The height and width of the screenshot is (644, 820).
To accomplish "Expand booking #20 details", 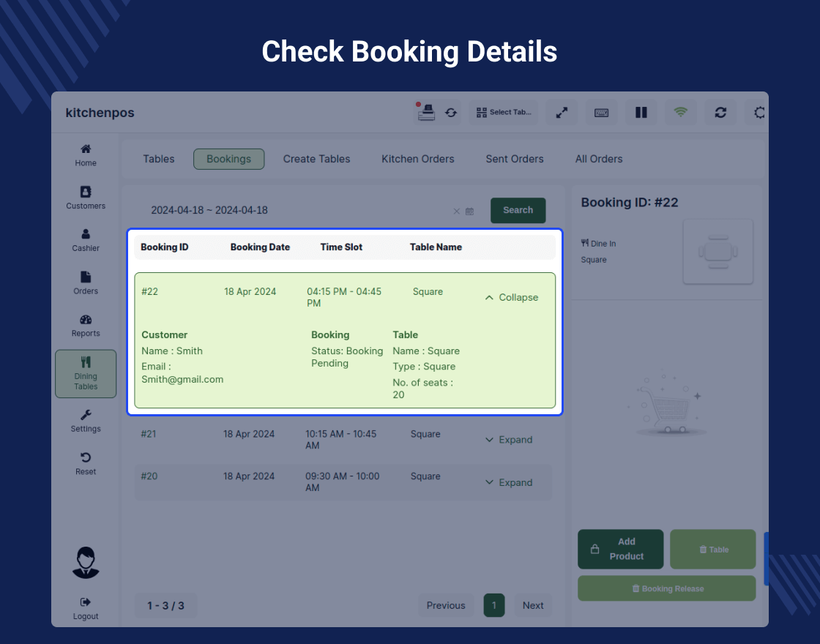I will 508,482.
